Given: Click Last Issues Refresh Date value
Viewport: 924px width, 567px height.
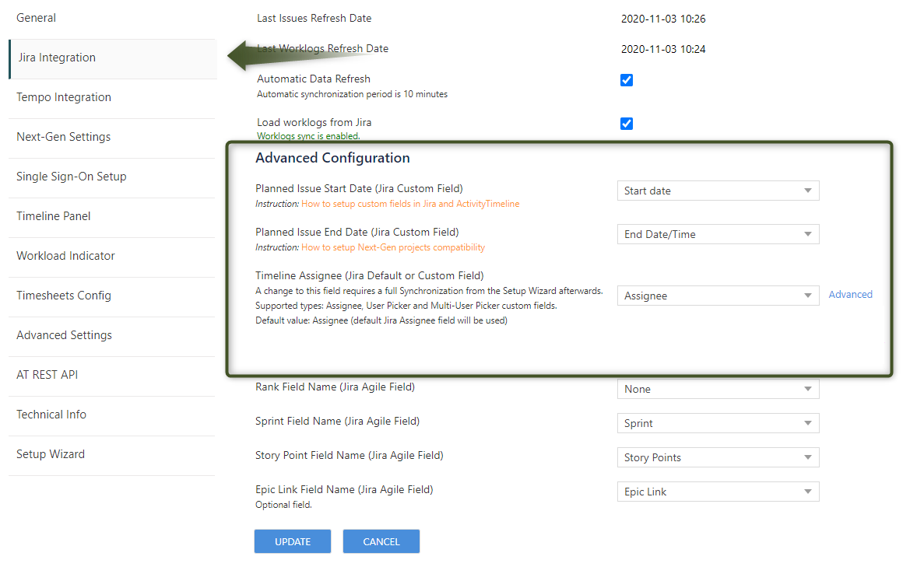Looking at the screenshot, I should click(663, 19).
